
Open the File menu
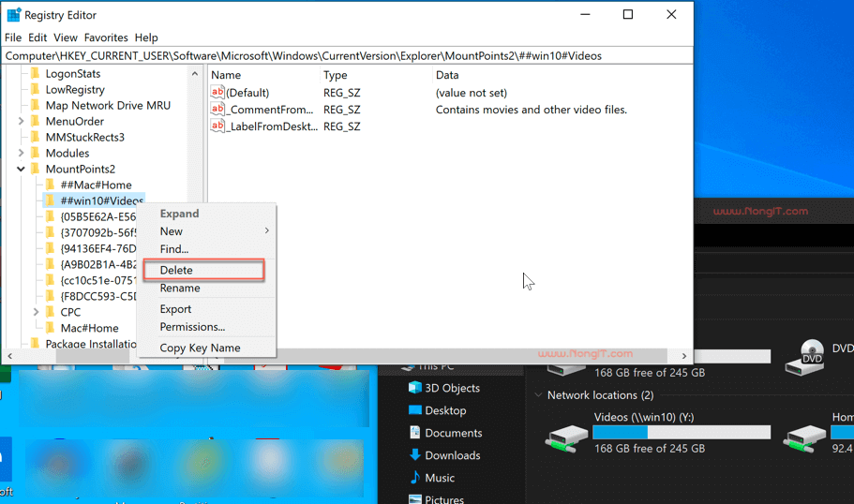click(x=13, y=37)
